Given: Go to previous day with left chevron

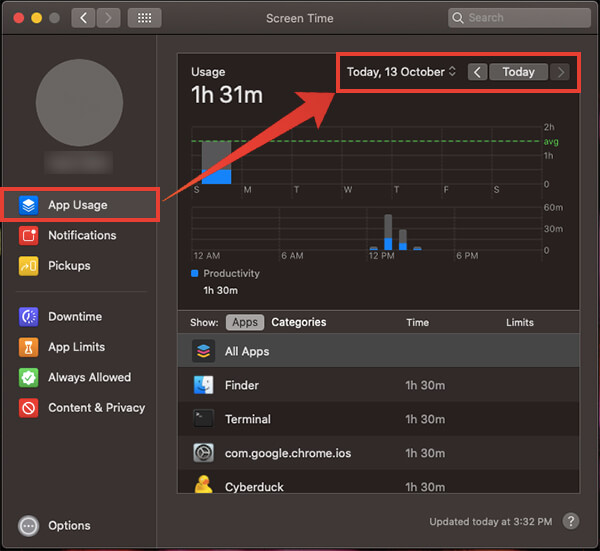Looking at the screenshot, I should coord(477,72).
